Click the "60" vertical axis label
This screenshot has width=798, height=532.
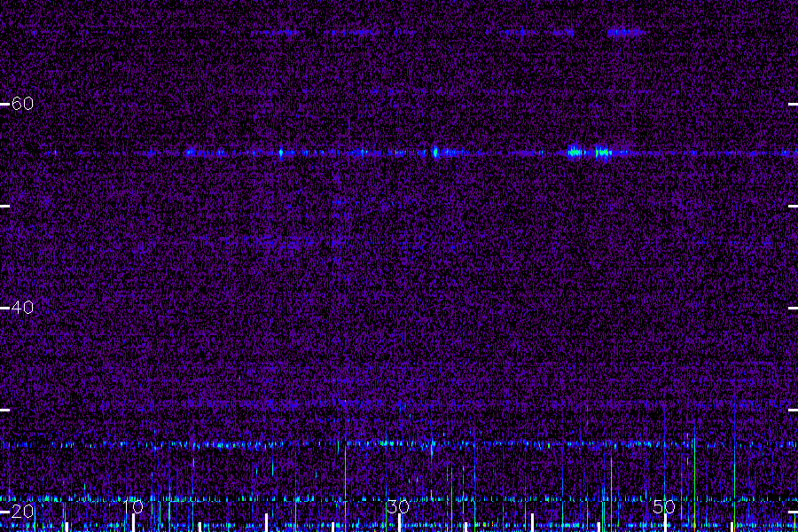pyautogui.click(x=22, y=104)
